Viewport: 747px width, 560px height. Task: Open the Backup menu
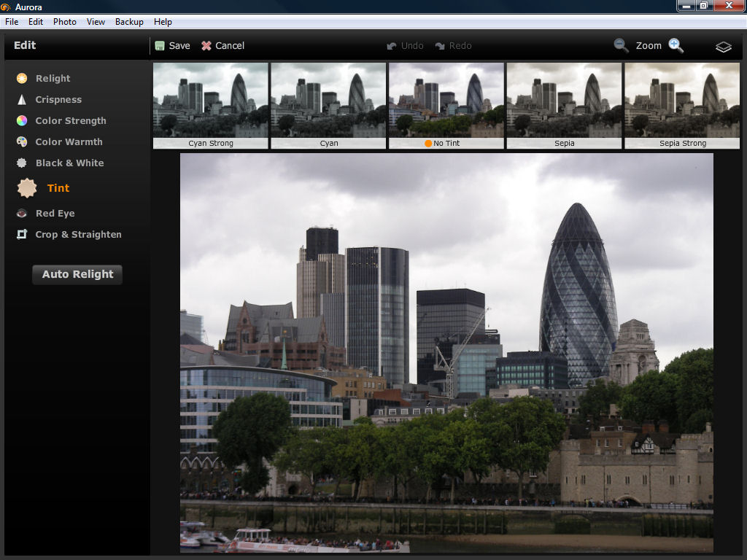tap(129, 22)
